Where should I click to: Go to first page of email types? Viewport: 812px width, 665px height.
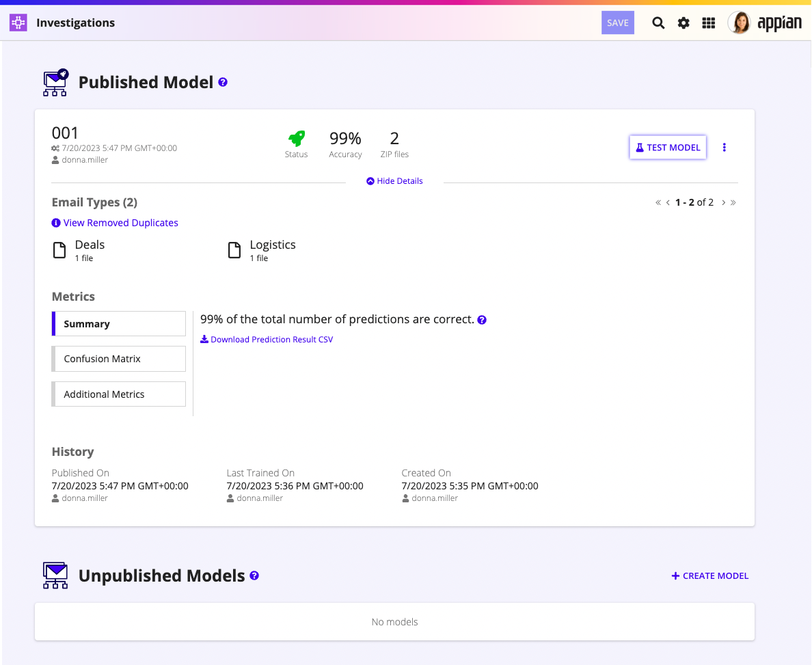[x=658, y=202]
